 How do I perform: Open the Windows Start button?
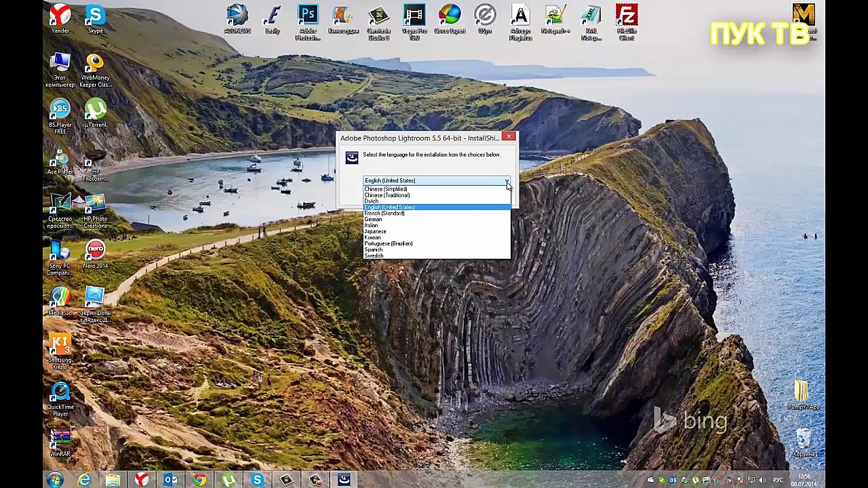coord(55,480)
